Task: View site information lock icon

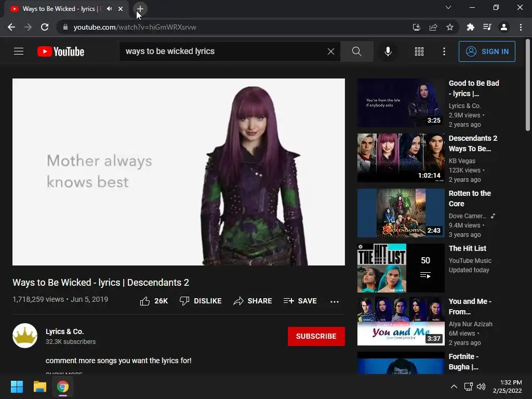Action: click(66, 27)
